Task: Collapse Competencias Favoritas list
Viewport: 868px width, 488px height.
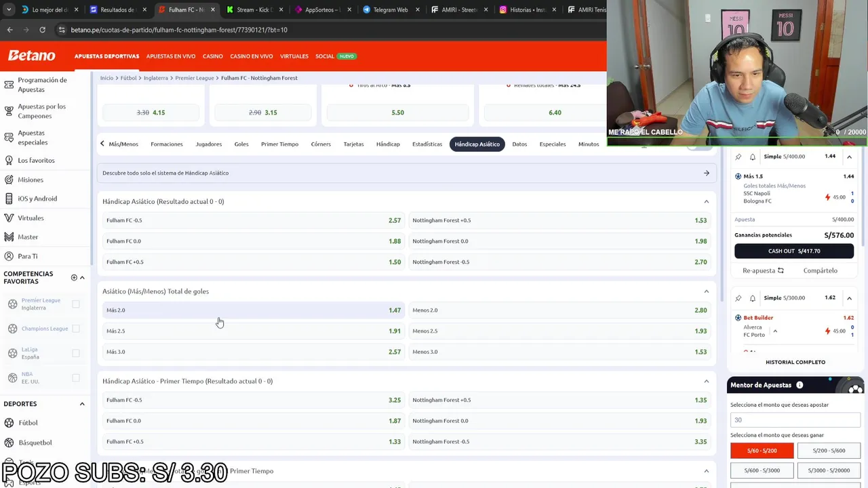Action: 82,277
